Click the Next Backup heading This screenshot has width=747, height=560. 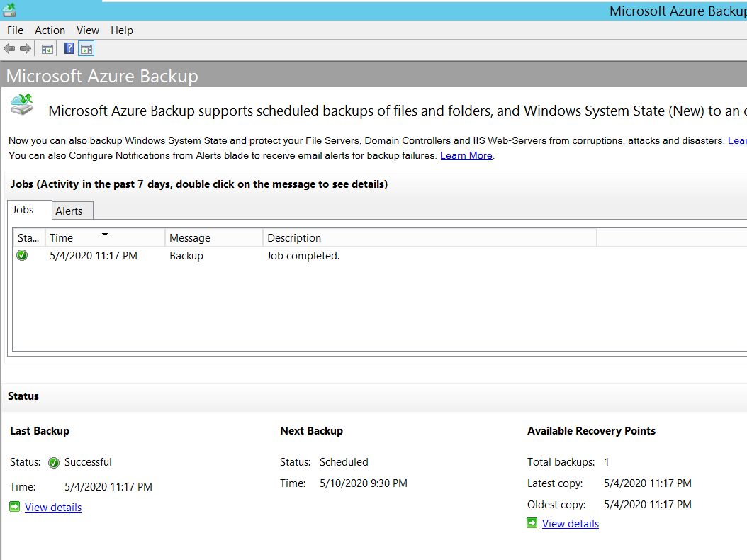[x=312, y=431]
